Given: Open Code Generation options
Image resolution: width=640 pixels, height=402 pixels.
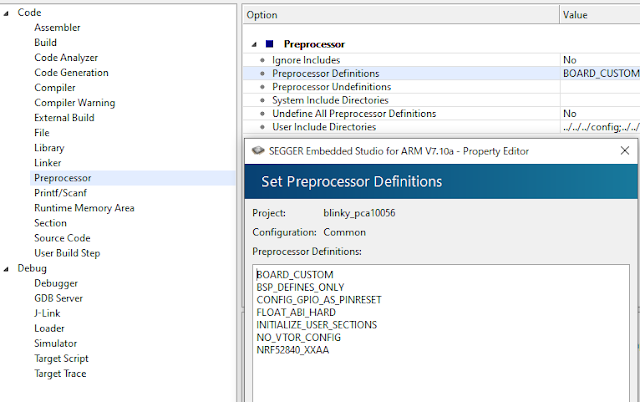Looking at the screenshot, I should [71, 73].
